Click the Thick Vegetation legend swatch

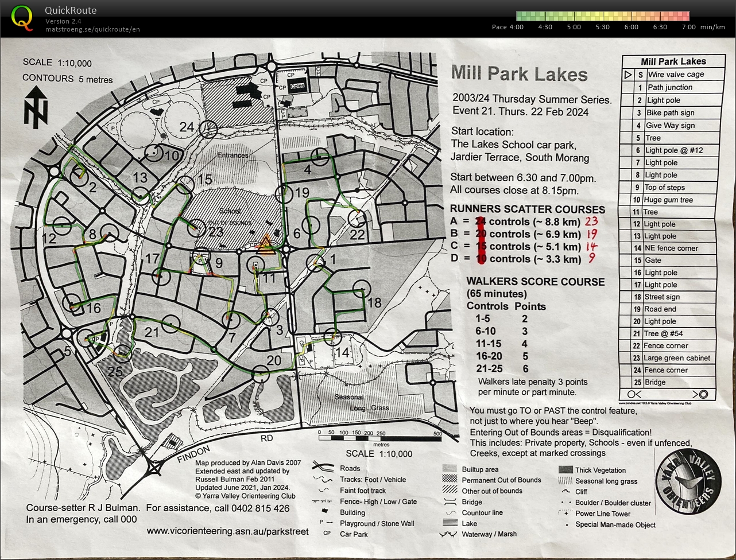[565, 470]
